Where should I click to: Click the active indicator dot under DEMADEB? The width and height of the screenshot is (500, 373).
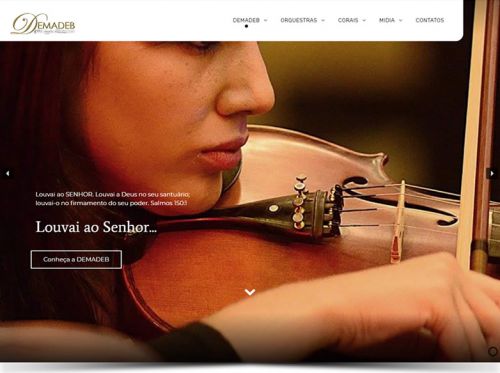246,26
